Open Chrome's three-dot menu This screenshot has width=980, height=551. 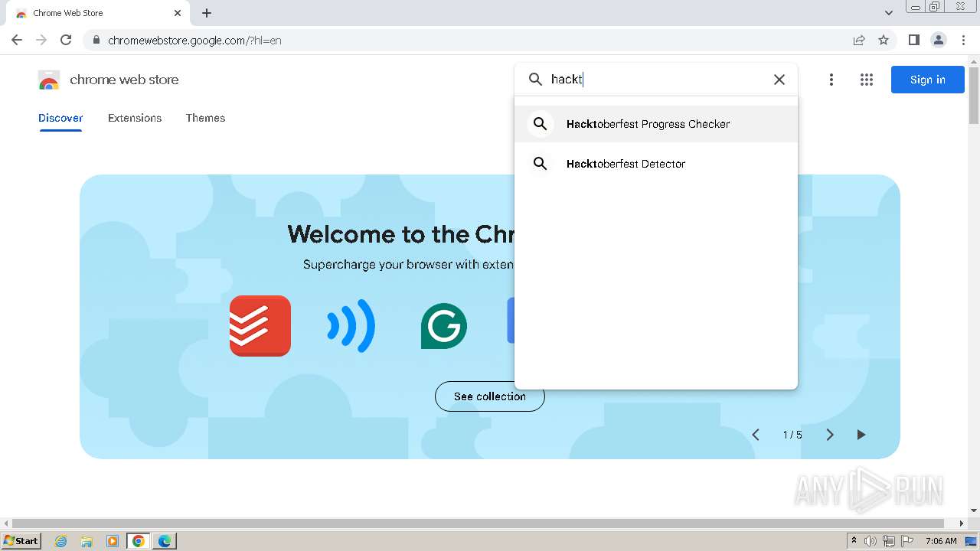[964, 40]
